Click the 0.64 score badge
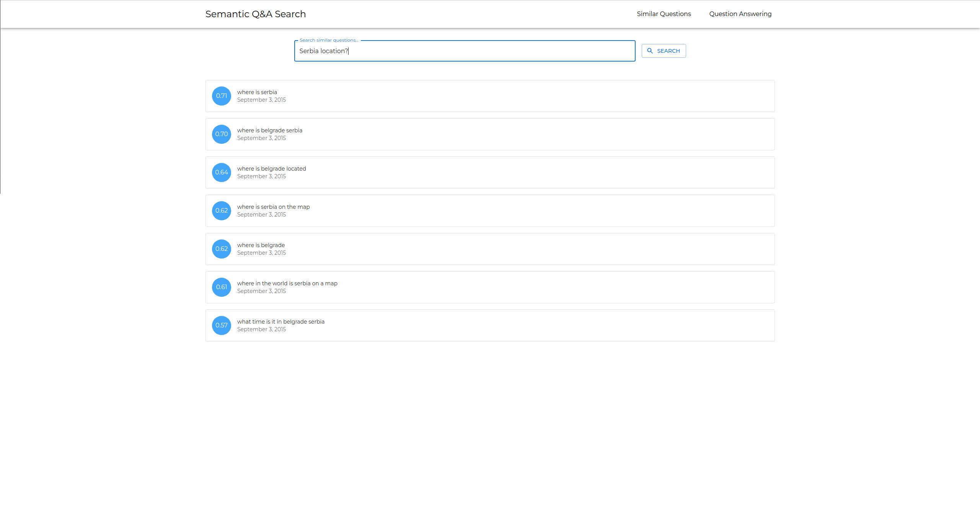Image resolution: width=980 pixels, height=511 pixels. [222, 173]
